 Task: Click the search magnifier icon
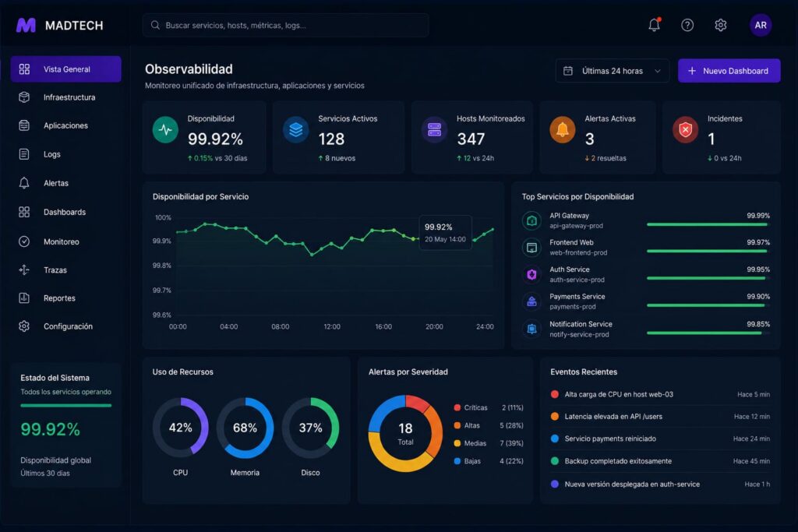[155, 25]
